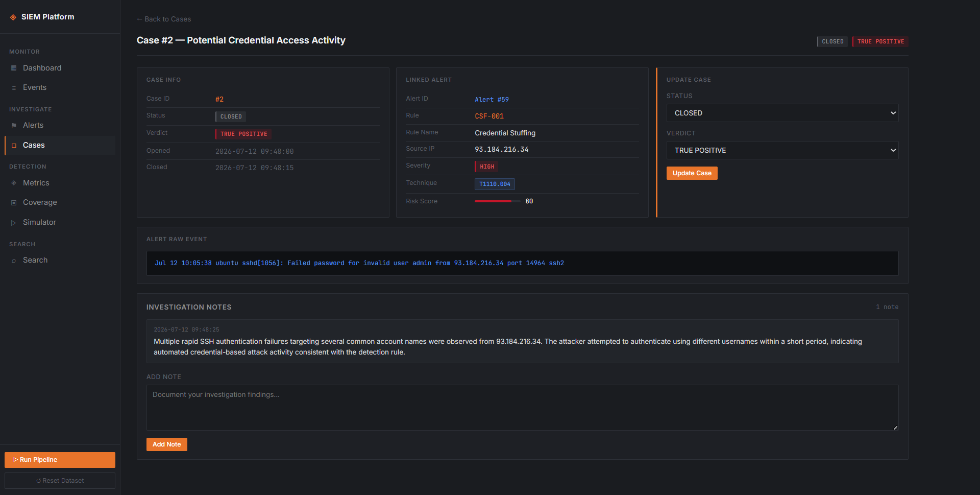
Task: Click the HIGH severity badge
Action: [486, 167]
